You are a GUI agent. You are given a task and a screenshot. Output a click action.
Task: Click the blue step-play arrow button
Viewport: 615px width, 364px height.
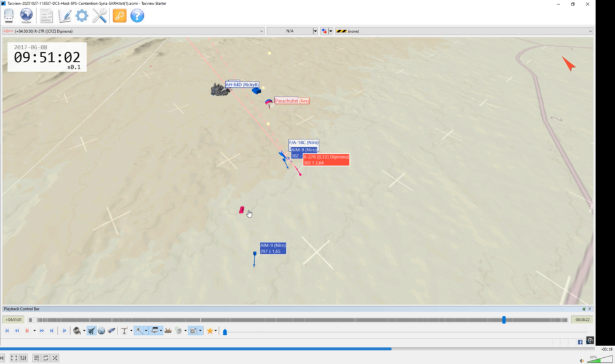point(65,331)
